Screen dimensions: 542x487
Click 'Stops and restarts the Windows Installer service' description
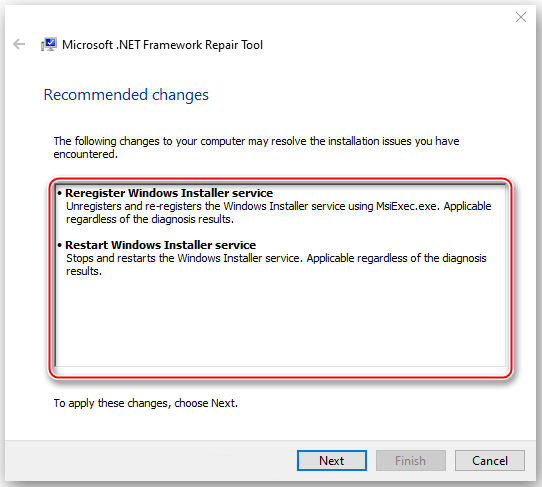(276, 264)
